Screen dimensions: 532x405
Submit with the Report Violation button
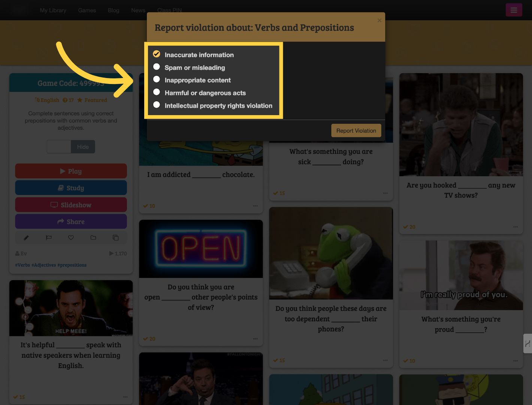tap(356, 130)
